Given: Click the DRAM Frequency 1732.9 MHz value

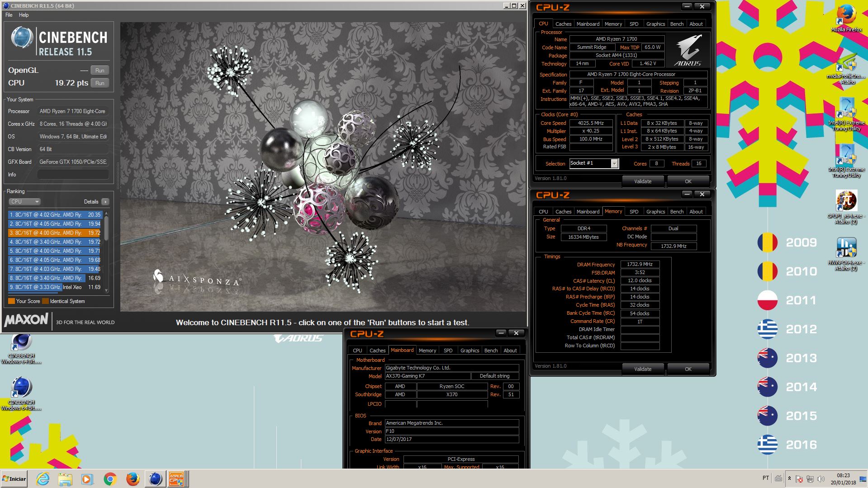Looking at the screenshot, I should tap(640, 265).
